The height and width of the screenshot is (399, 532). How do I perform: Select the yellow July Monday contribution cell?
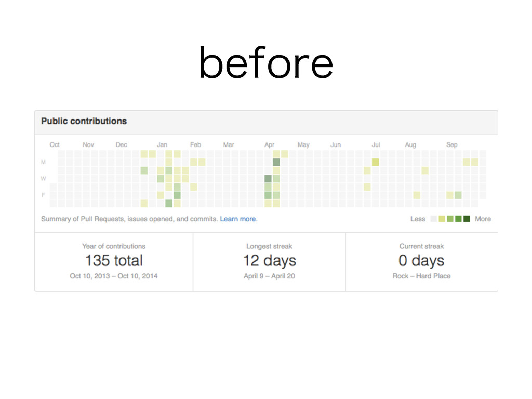point(375,162)
